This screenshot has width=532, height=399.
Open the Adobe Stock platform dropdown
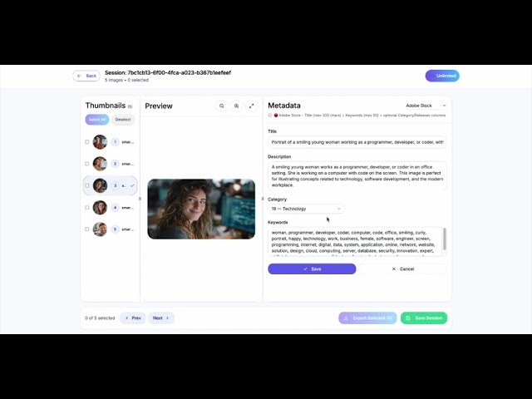426,106
